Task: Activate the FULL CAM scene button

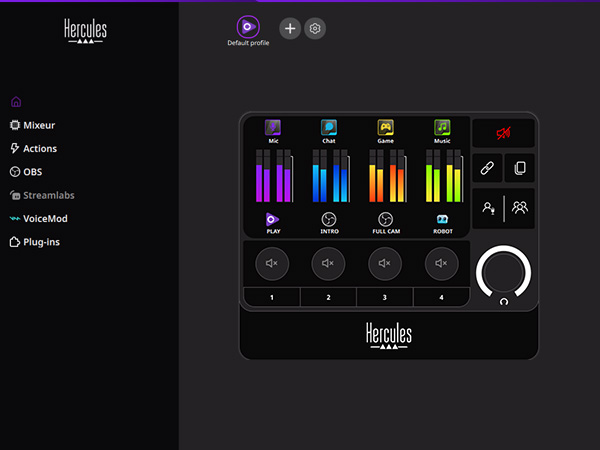Action: [385, 219]
